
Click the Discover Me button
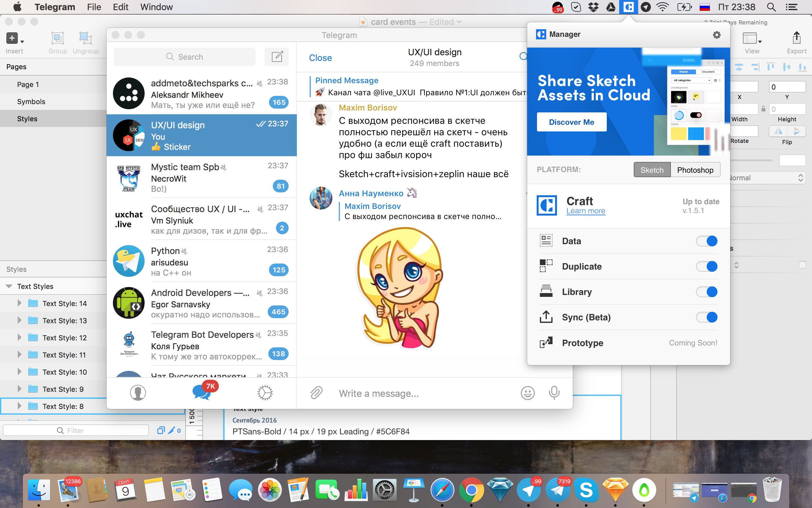tap(572, 122)
